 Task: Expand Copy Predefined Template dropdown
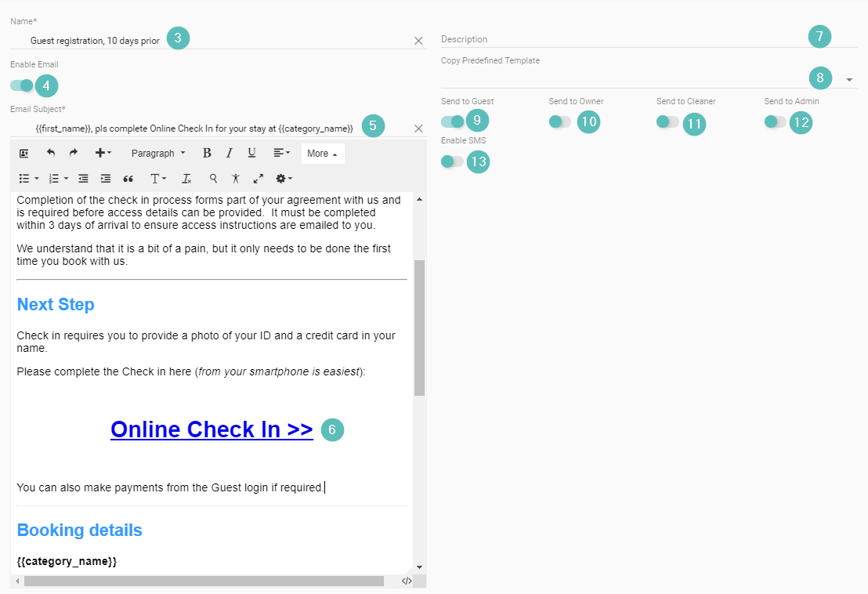pos(849,80)
